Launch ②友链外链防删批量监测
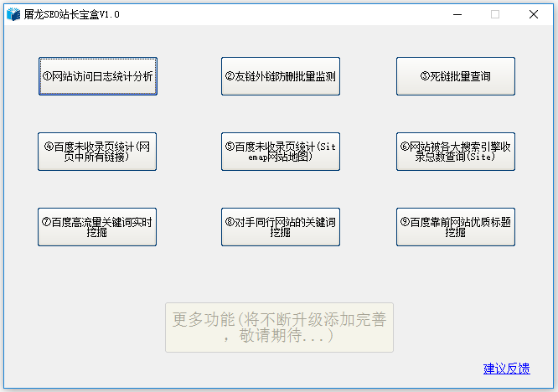This screenshot has height=392, width=558. point(281,76)
